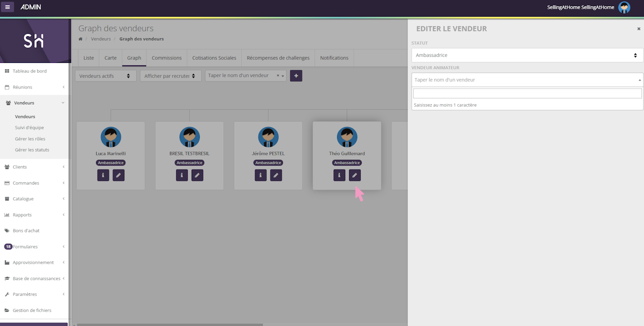Edit Luca Marinelli with pencil icon
This screenshot has width=644, height=326.
tap(119, 175)
